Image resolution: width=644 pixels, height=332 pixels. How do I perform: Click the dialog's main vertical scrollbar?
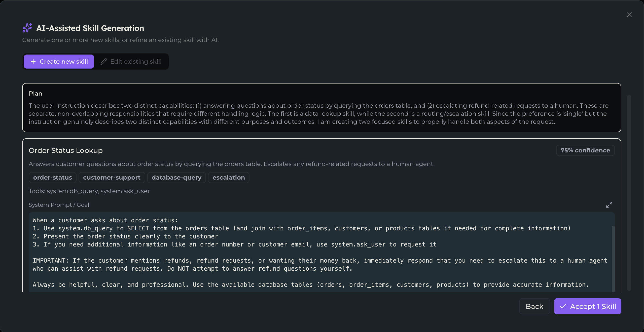629,192
